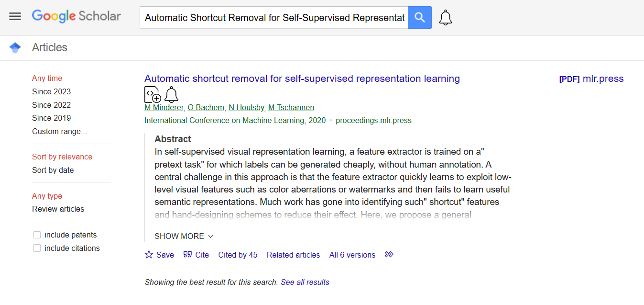Open alerts via the bell icon

tap(445, 17)
